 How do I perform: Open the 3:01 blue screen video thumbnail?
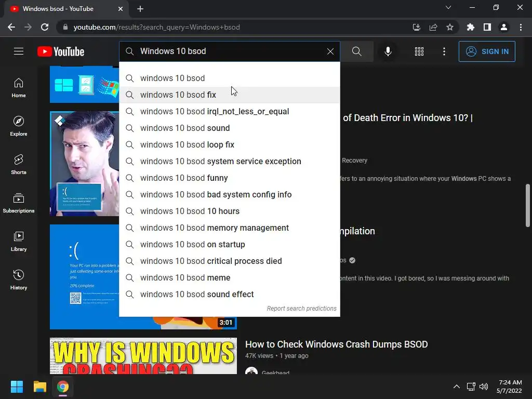tap(84, 276)
